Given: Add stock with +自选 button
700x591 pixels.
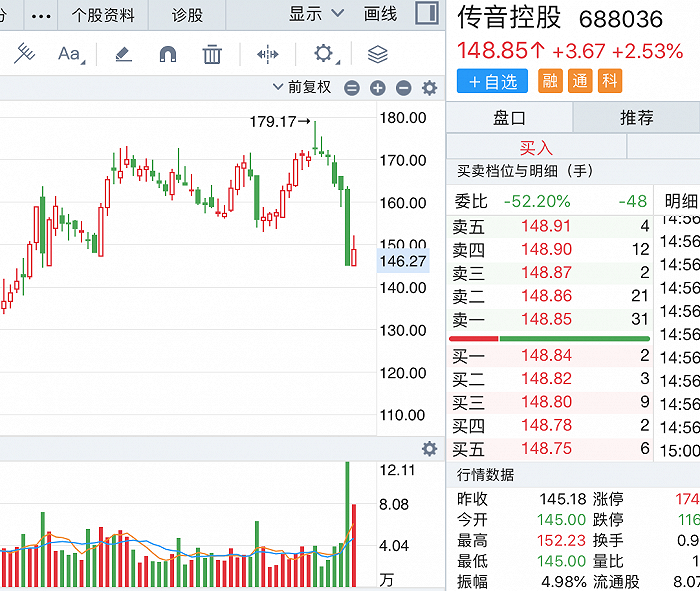Looking at the screenshot, I should pos(492,81).
